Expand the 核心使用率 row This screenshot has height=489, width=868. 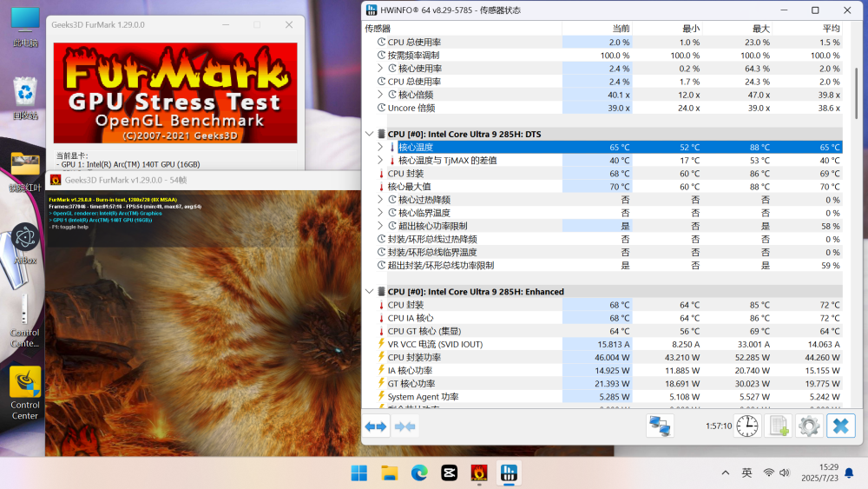(x=380, y=68)
